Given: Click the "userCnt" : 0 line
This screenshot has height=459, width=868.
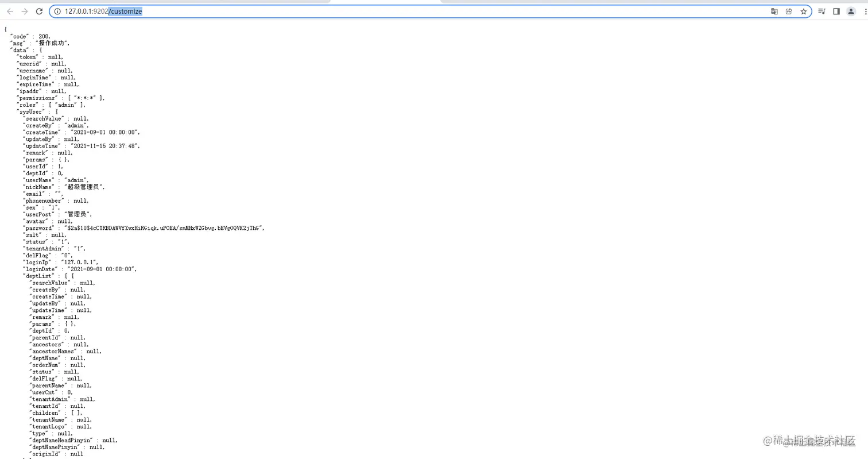Looking at the screenshot, I should pos(51,392).
